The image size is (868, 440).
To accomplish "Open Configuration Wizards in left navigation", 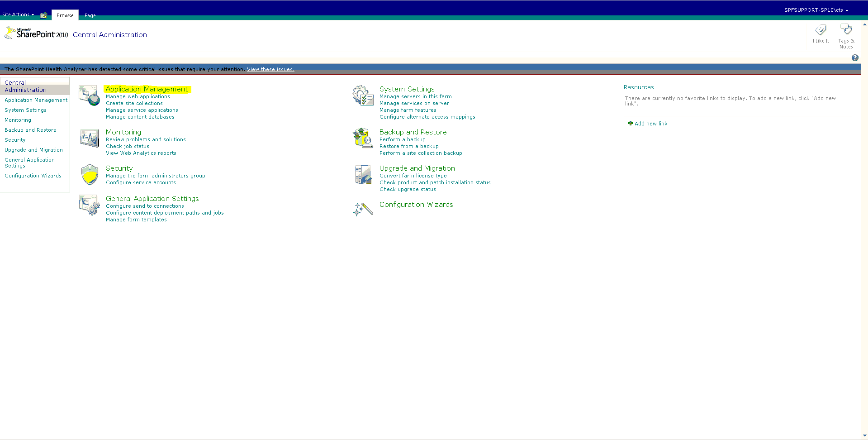I will (x=33, y=176).
